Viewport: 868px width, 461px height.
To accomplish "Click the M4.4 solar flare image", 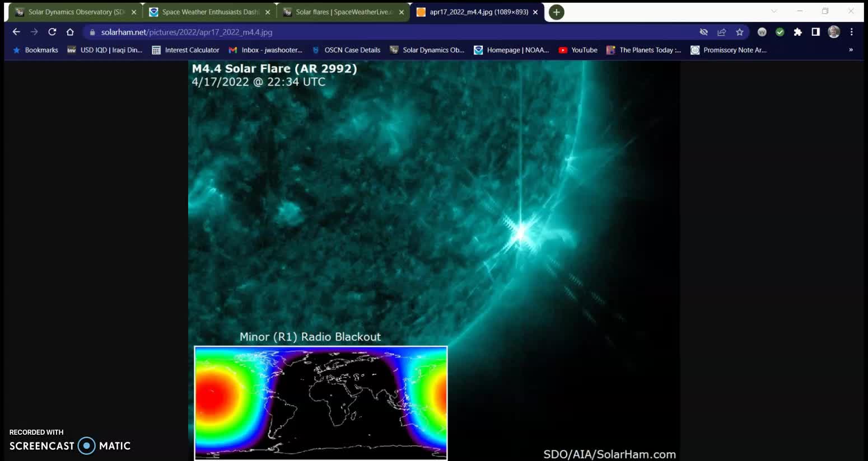I will pos(434,260).
